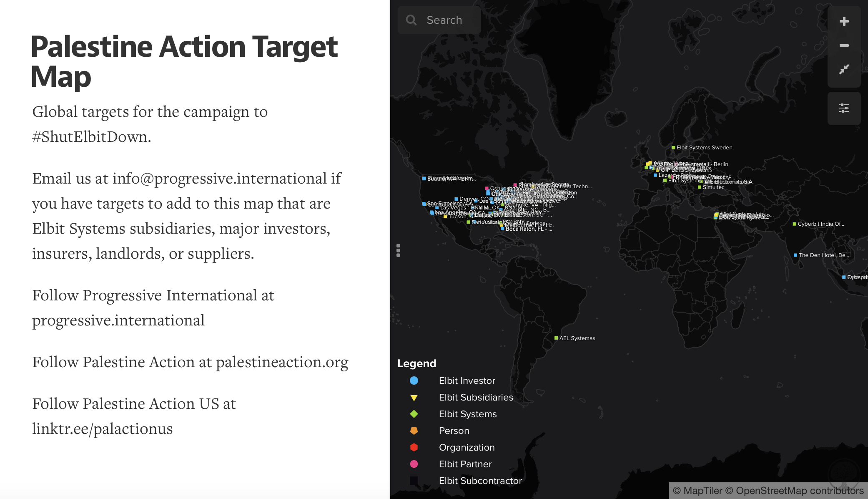Click the palestineaction.org website text
This screenshot has width=868, height=499.
point(282,362)
